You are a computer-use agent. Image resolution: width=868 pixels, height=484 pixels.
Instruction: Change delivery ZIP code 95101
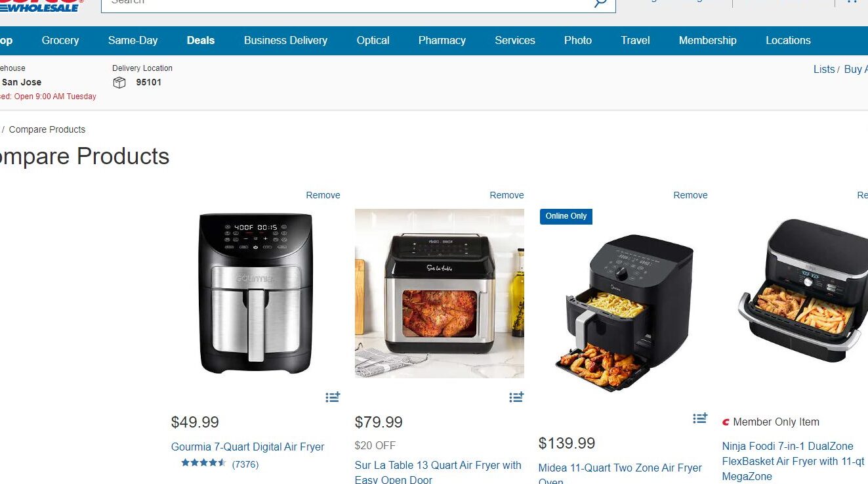148,82
